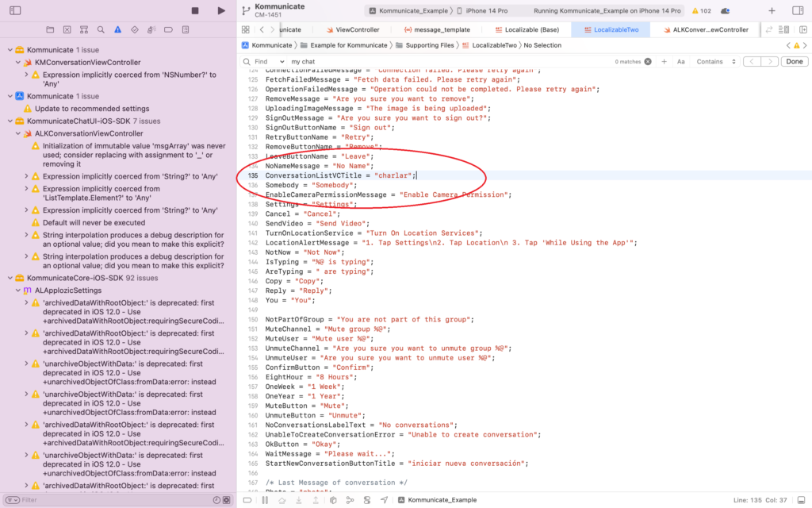The height and width of the screenshot is (508, 812).
Task: Select the LocalizableTwo tab
Action: click(x=611, y=29)
